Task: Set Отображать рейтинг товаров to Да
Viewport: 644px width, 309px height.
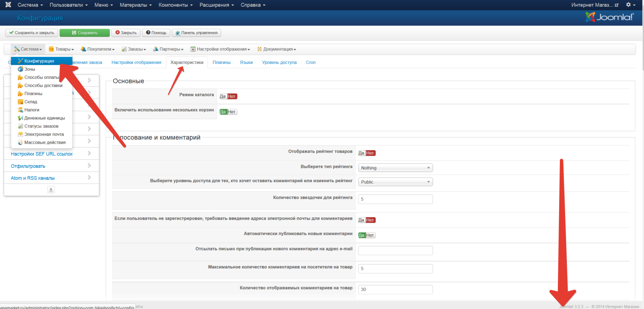Action: pos(361,153)
